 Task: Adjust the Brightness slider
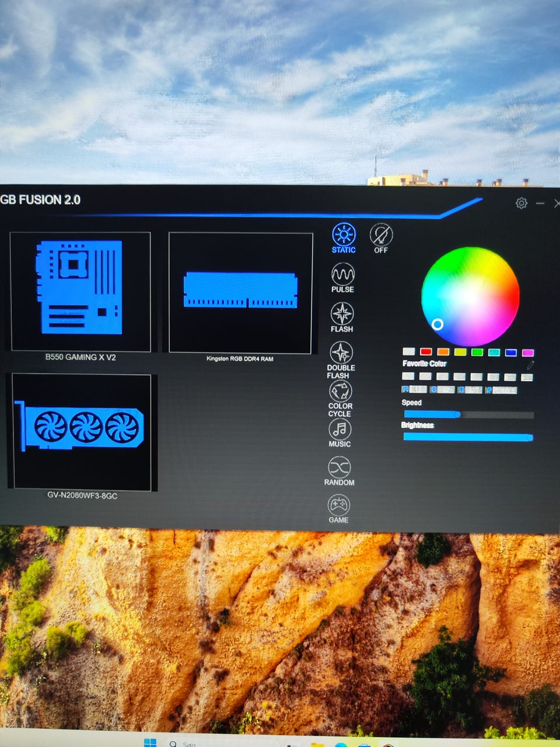point(468,437)
